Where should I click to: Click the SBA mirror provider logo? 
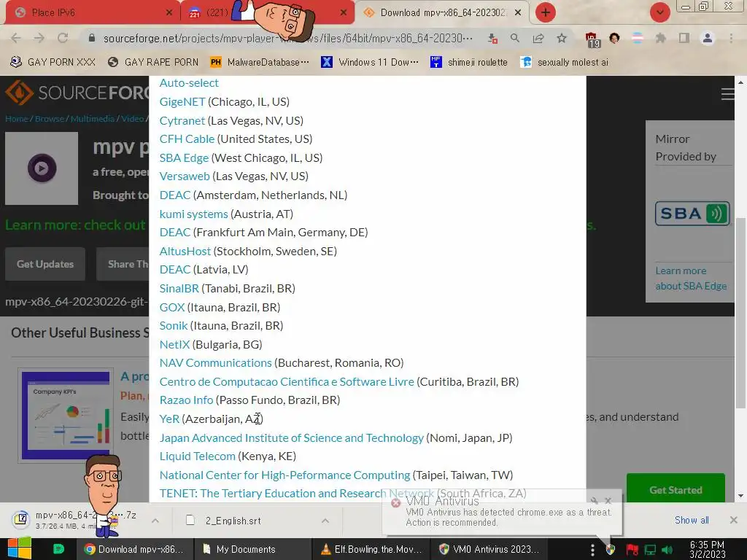click(692, 214)
